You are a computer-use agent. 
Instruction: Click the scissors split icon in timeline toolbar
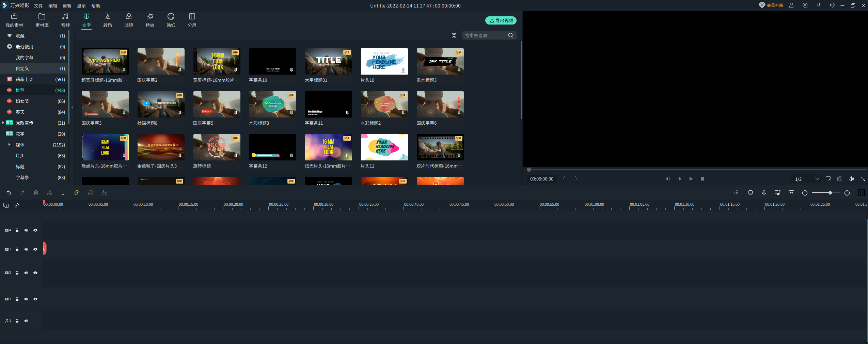(50, 193)
